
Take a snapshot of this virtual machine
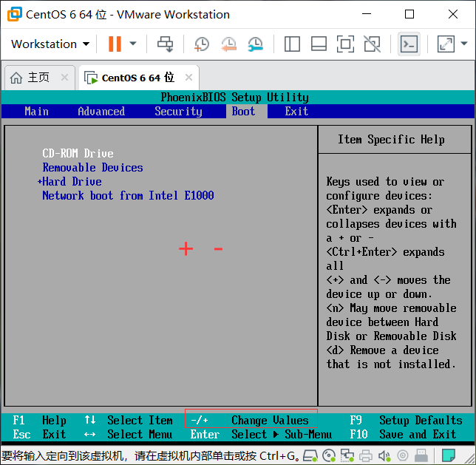pyautogui.click(x=202, y=44)
